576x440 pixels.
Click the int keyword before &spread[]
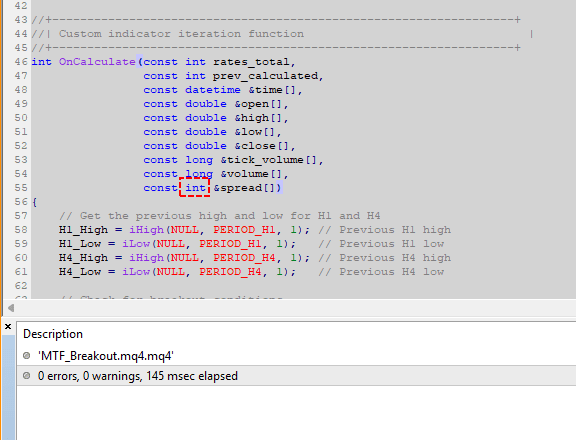click(195, 188)
